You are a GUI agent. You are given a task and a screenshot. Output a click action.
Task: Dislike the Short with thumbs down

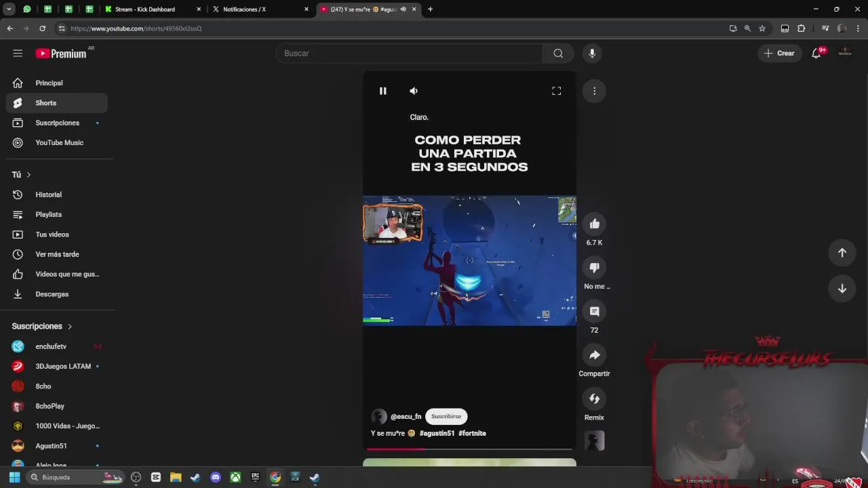pyautogui.click(x=594, y=268)
